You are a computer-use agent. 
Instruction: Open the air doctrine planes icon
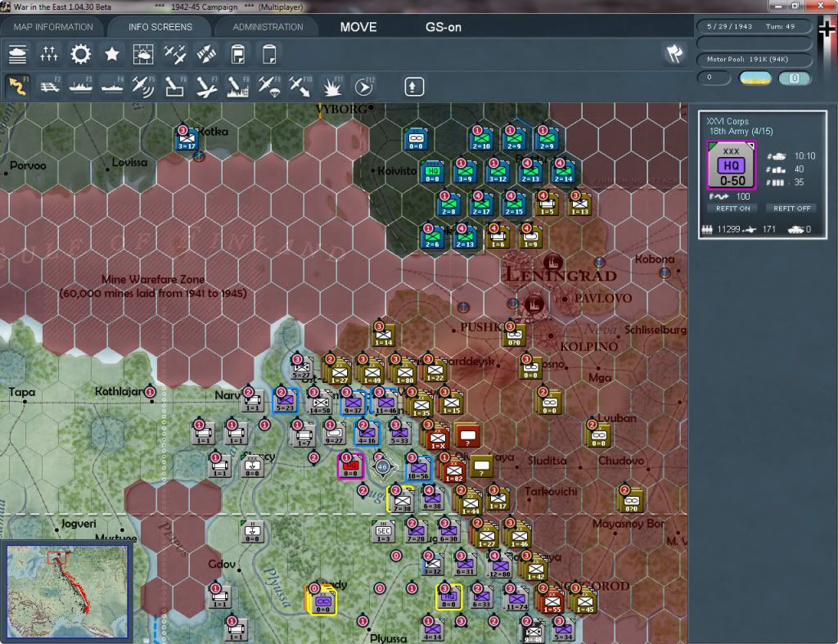pyautogui.click(x=175, y=55)
